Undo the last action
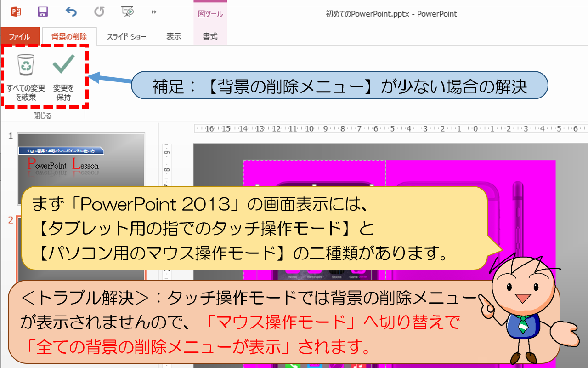Screen dimensions: 588x368 click(x=71, y=11)
